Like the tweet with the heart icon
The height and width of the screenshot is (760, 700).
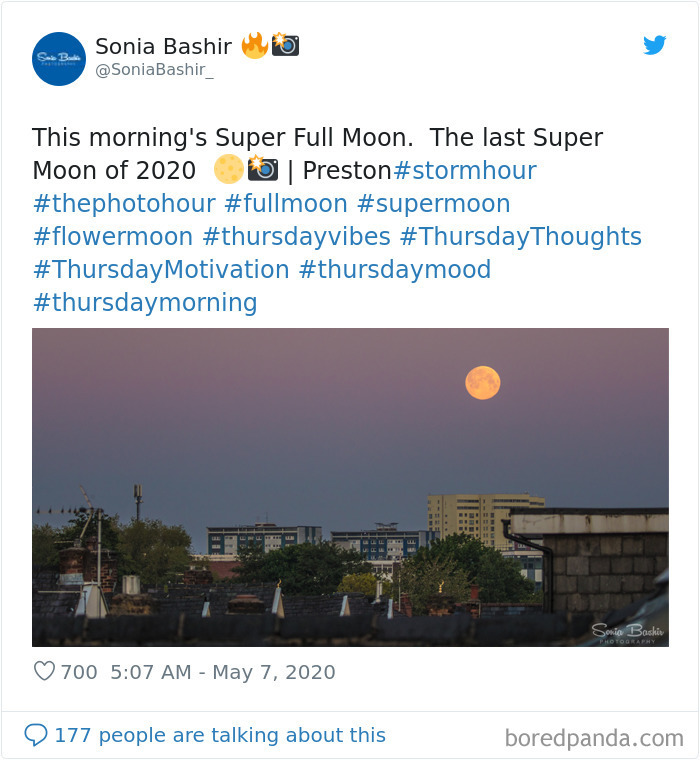(44, 671)
